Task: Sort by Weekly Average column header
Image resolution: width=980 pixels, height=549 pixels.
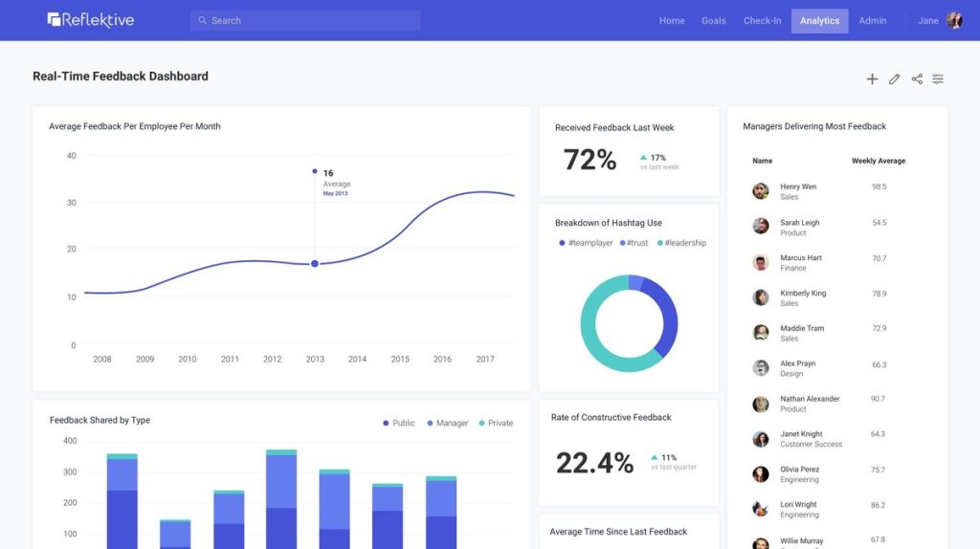Action: [x=878, y=161]
